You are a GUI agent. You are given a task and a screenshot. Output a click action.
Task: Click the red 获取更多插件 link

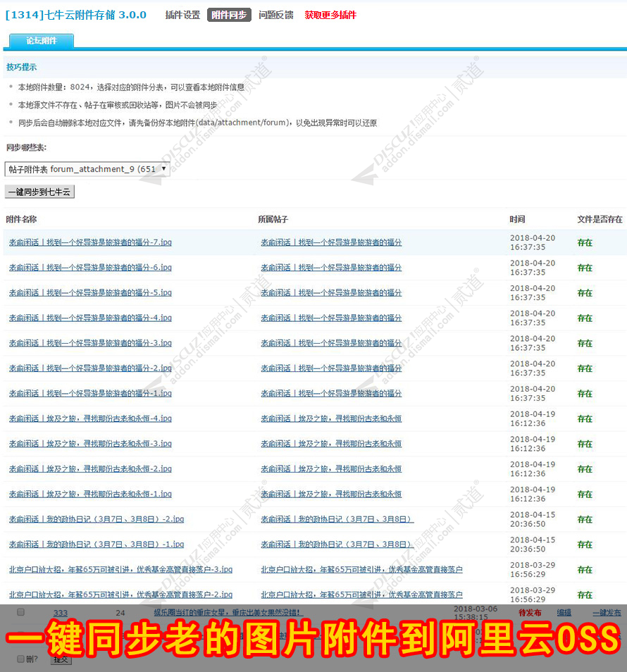click(x=330, y=15)
